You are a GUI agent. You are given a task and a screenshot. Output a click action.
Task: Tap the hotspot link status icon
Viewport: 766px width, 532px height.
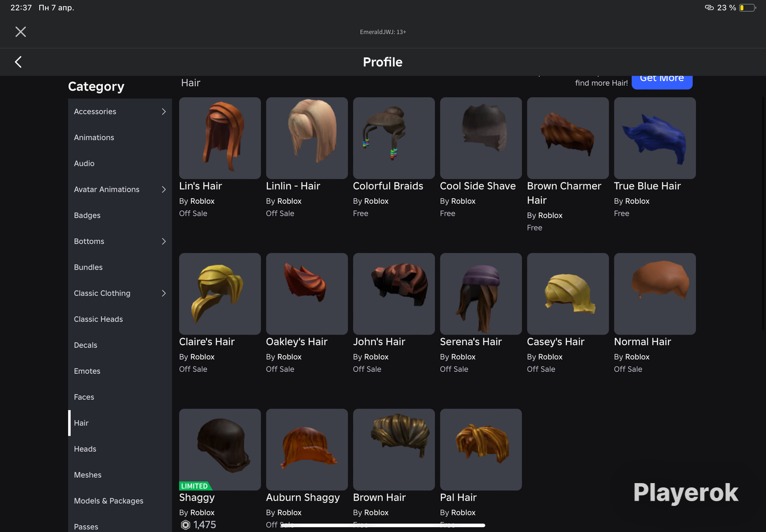709,7
